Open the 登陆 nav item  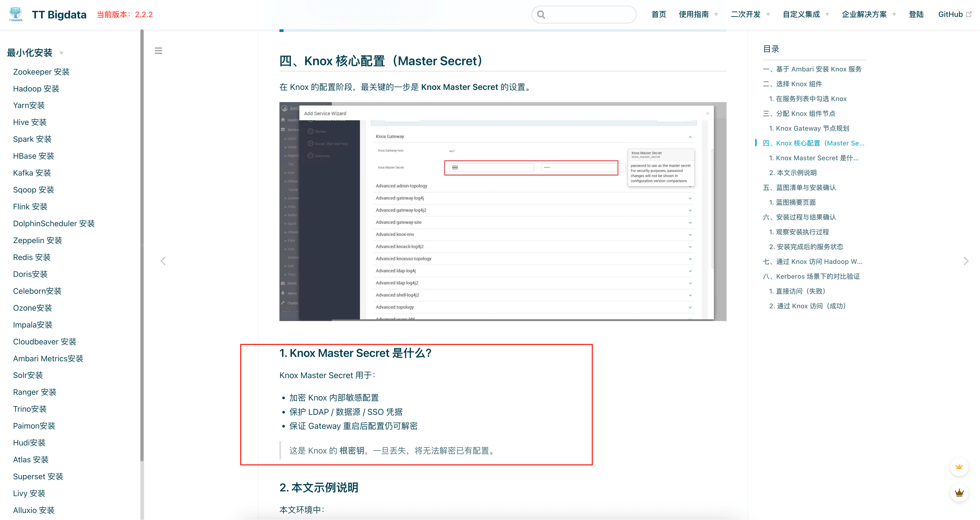click(916, 15)
